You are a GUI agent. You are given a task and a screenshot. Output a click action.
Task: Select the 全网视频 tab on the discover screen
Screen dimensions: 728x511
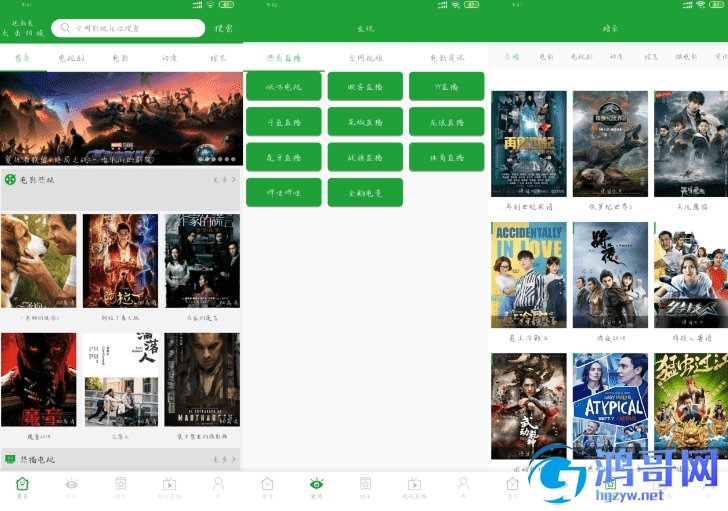tap(365, 58)
